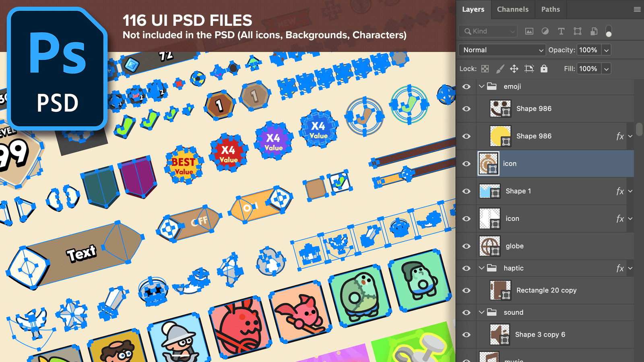Lock all padlock icon
This screenshot has width=644, height=362.
point(544,69)
